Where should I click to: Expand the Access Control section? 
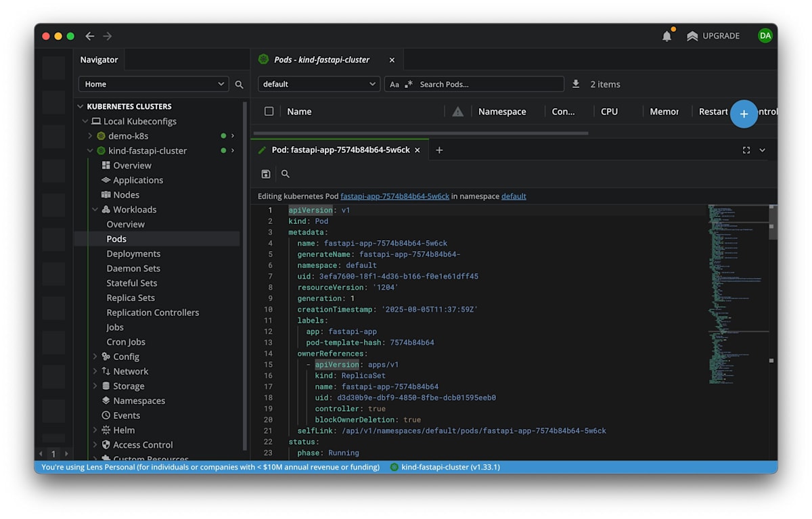coord(95,445)
